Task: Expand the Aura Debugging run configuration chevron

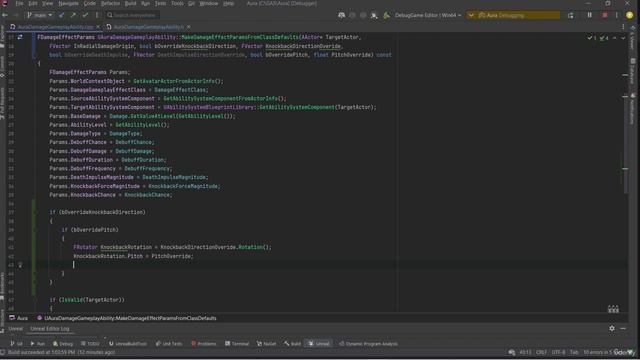Action: (x=471, y=15)
